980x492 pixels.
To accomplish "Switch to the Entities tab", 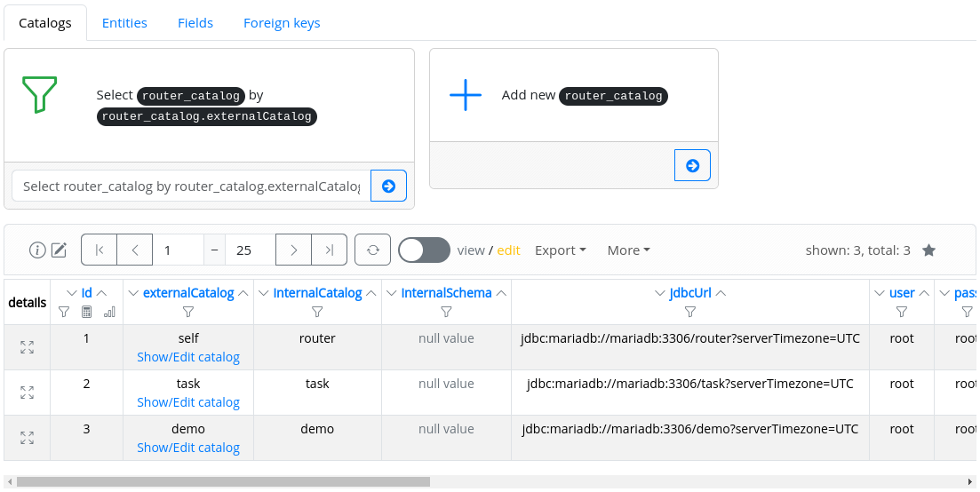I will click(x=124, y=23).
